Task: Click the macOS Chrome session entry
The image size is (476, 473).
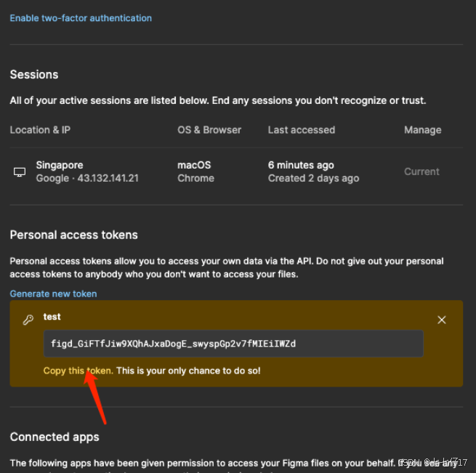Action: click(195, 171)
